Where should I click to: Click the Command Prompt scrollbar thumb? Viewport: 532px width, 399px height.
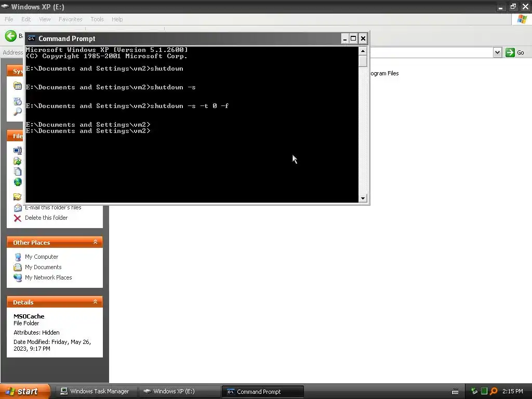point(363,61)
